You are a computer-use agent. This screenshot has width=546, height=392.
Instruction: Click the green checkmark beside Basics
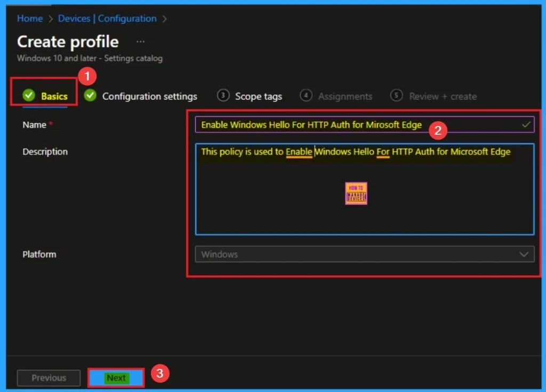click(x=28, y=96)
